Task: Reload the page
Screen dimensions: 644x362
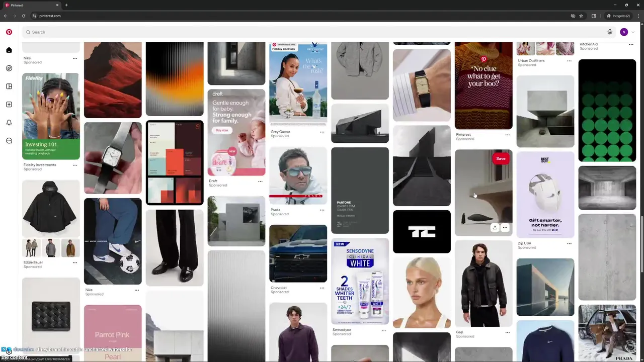Action: click(23, 16)
